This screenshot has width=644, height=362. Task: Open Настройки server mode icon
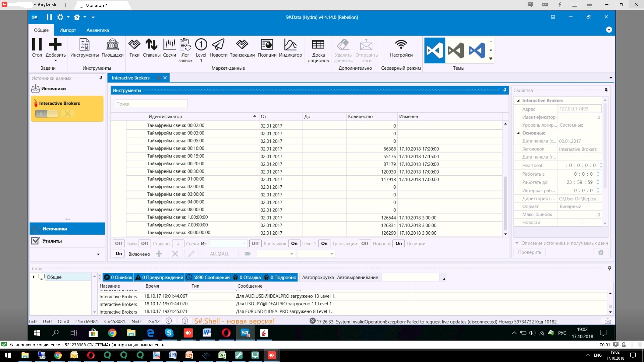pyautogui.click(x=401, y=45)
